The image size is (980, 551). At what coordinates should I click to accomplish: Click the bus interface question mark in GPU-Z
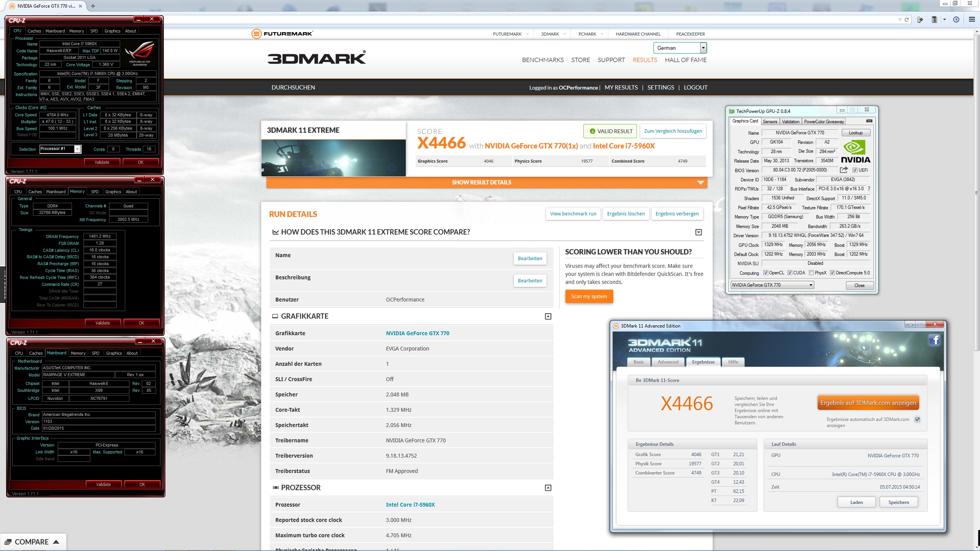tap(869, 189)
